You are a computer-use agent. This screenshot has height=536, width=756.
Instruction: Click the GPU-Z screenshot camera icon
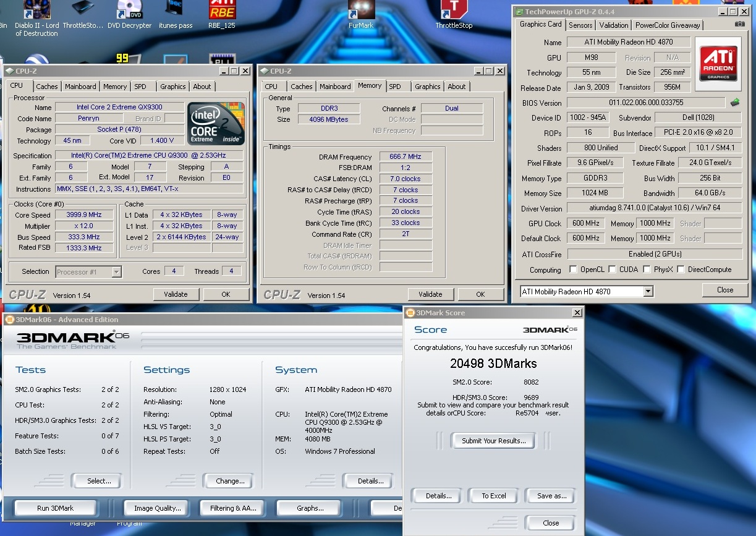[739, 25]
